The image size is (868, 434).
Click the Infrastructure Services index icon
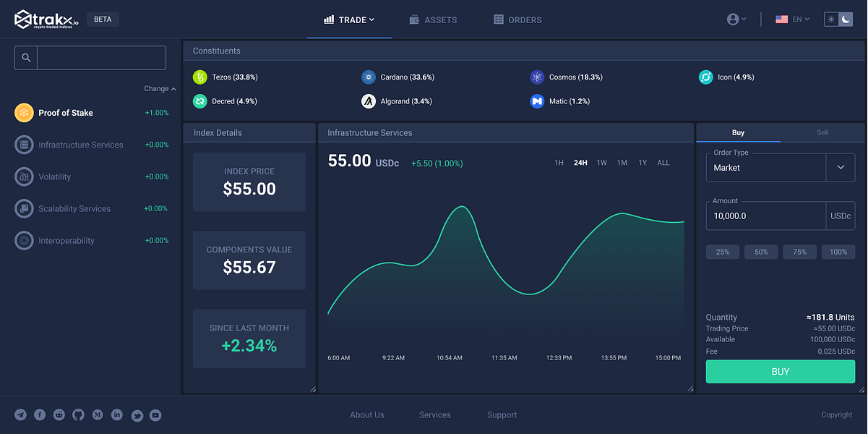24,145
